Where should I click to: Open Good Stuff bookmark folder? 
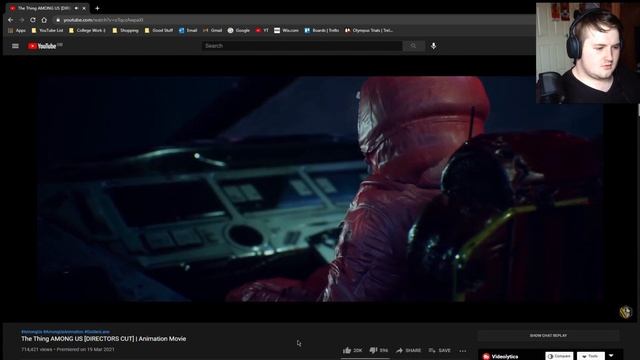click(x=159, y=30)
